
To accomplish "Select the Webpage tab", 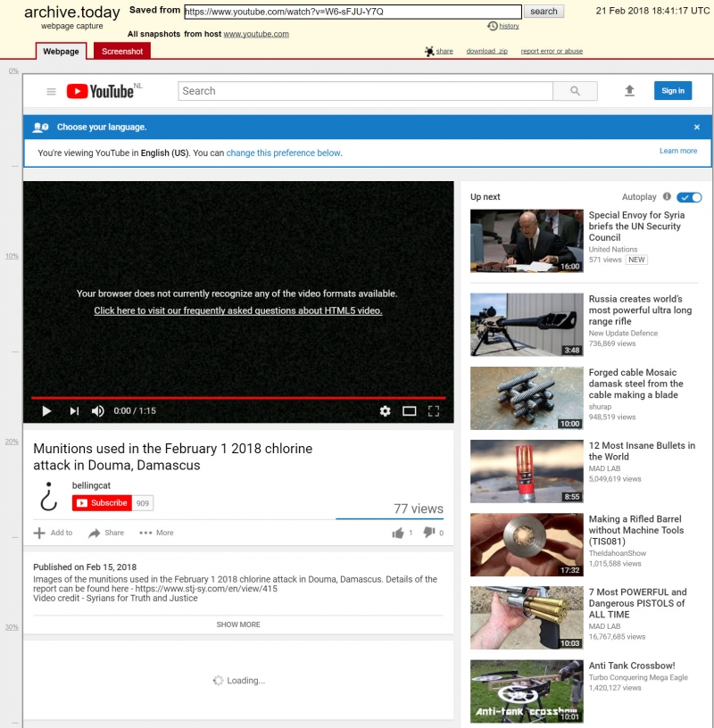I will click(x=62, y=52).
